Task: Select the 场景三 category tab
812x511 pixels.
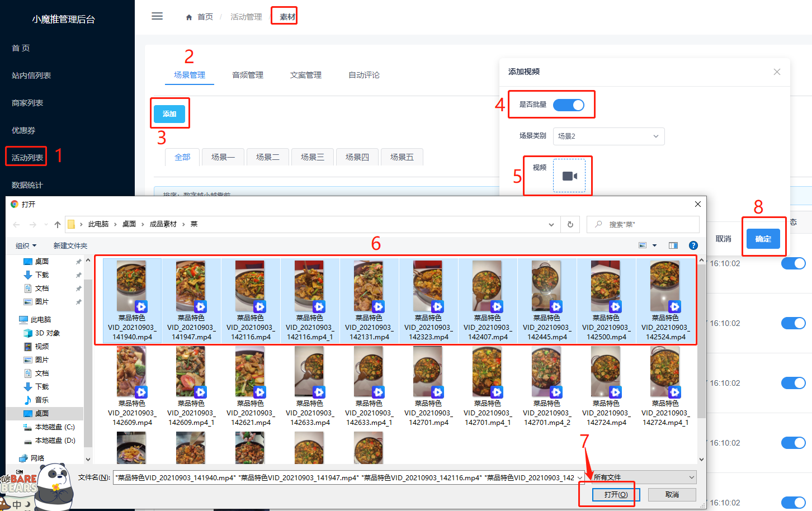Action: click(312, 157)
